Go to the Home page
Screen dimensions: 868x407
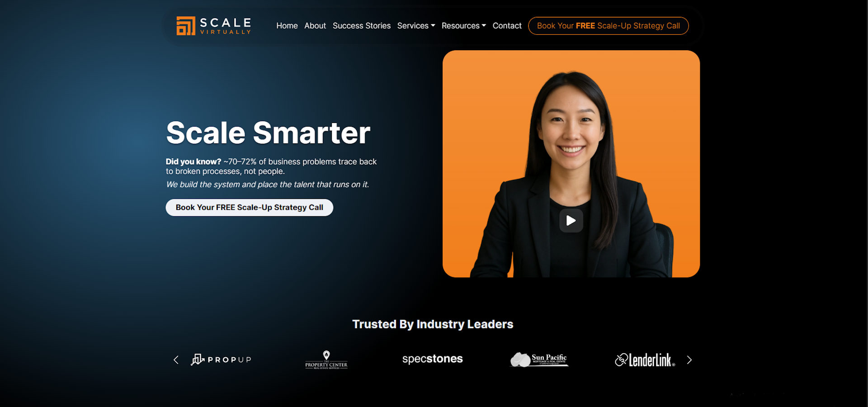click(x=287, y=26)
